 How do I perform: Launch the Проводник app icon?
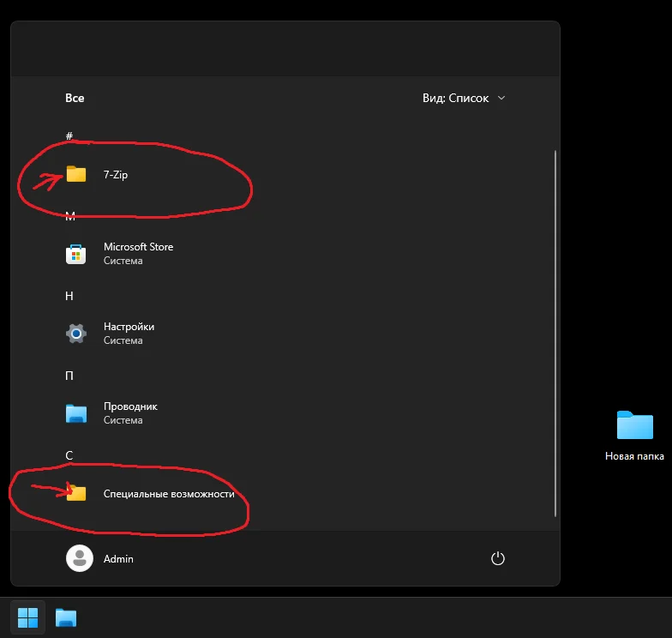[x=75, y=413]
